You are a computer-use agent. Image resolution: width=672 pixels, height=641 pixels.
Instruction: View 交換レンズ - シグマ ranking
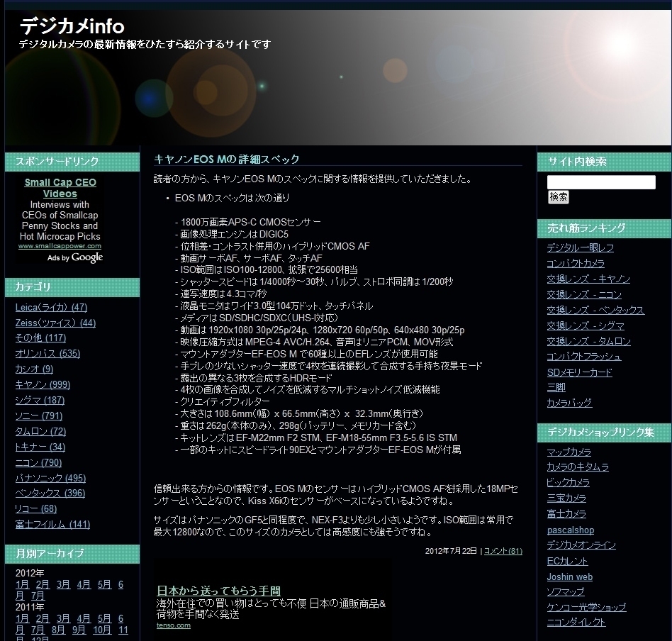click(x=586, y=326)
